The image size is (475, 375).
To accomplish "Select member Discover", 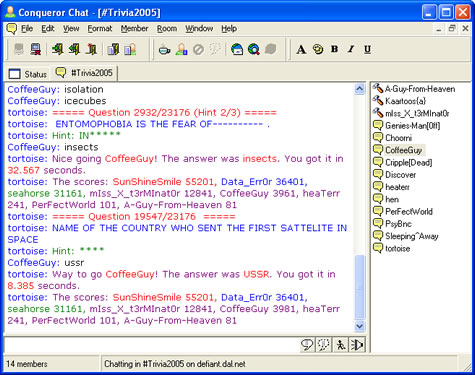I will pos(394,175).
